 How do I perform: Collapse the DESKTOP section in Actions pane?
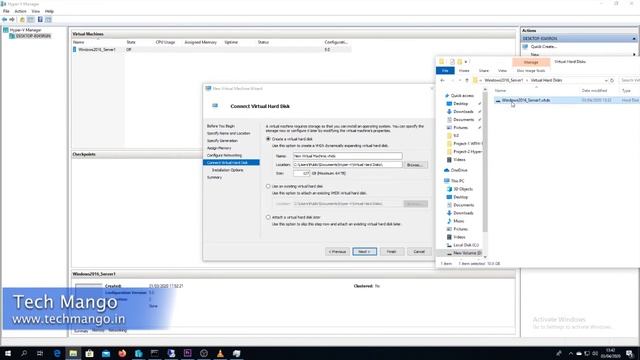coord(634,39)
